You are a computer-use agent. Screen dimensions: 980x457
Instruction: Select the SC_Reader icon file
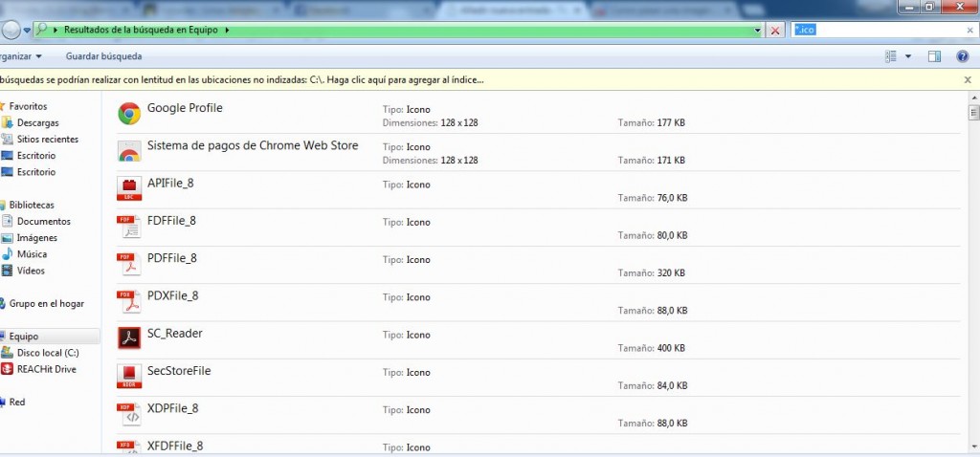pos(174,334)
